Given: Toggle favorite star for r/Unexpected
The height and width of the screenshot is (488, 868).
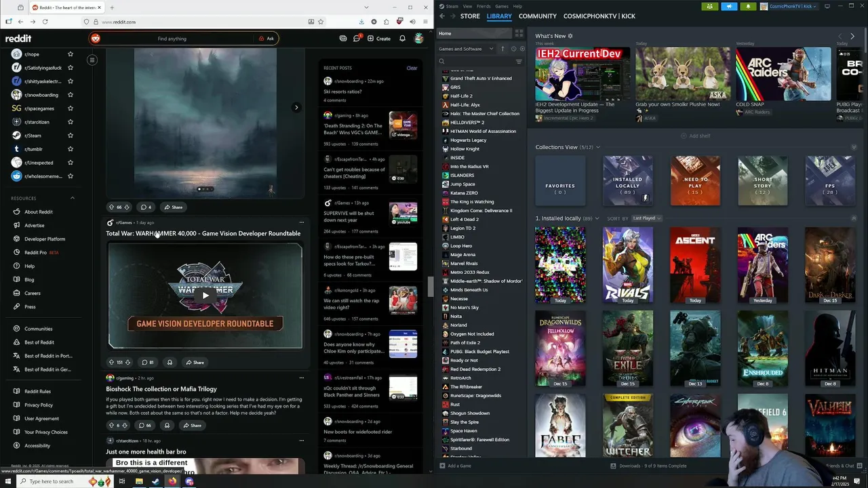Looking at the screenshot, I should [70, 163].
